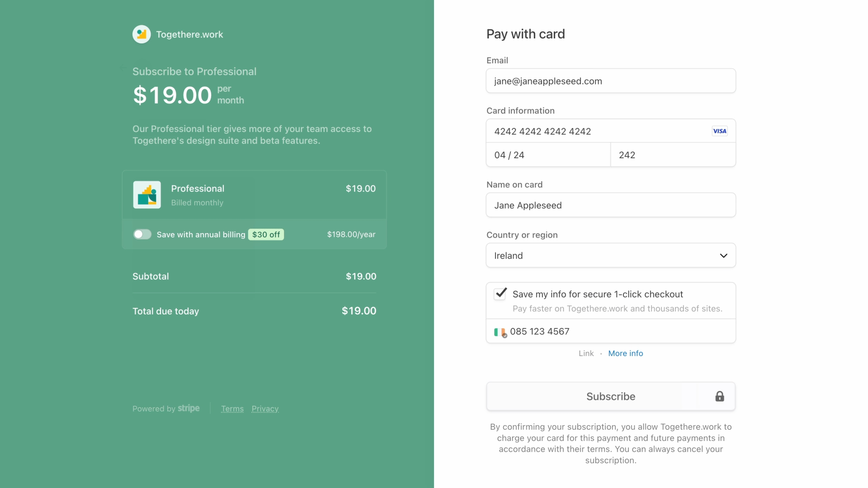The image size is (868, 488).
Task: Click the lock icon on Subscribe button
Action: [720, 396]
